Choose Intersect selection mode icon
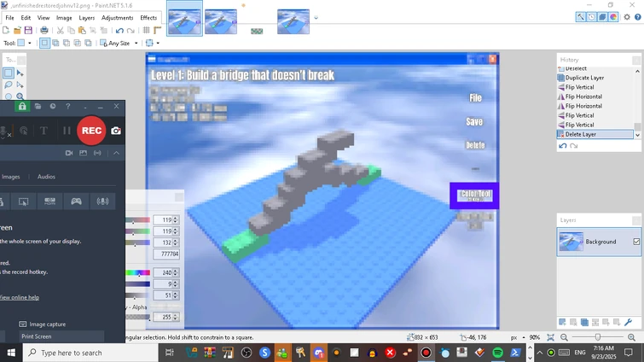Screen dimensions: 644x362 click(78, 43)
